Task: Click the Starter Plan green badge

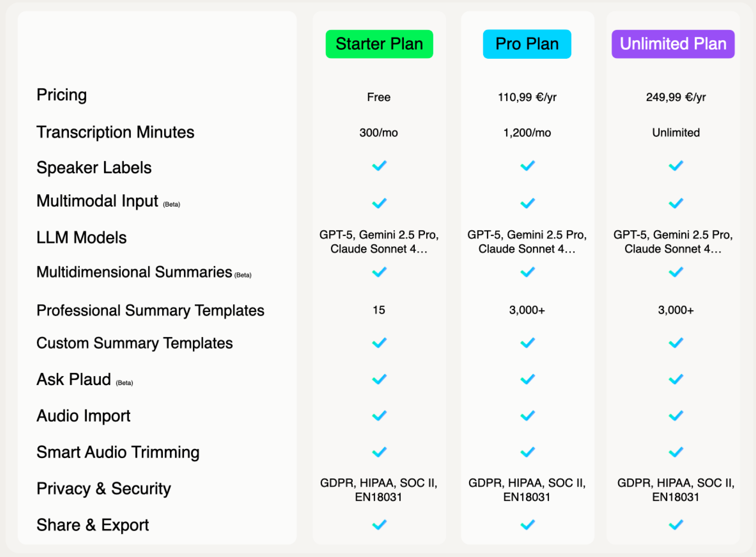Action: [x=379, y=44]
